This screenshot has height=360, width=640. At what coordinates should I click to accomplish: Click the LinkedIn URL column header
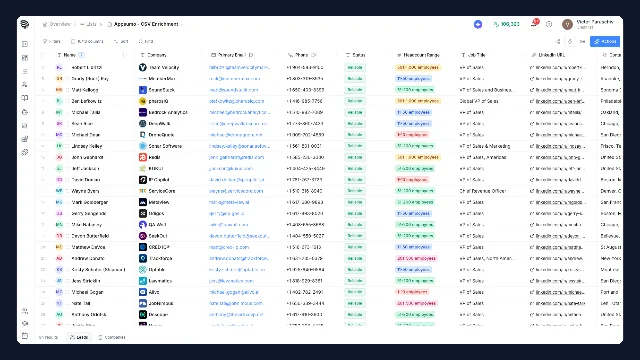pyautogui.click(x=548, y=55)
